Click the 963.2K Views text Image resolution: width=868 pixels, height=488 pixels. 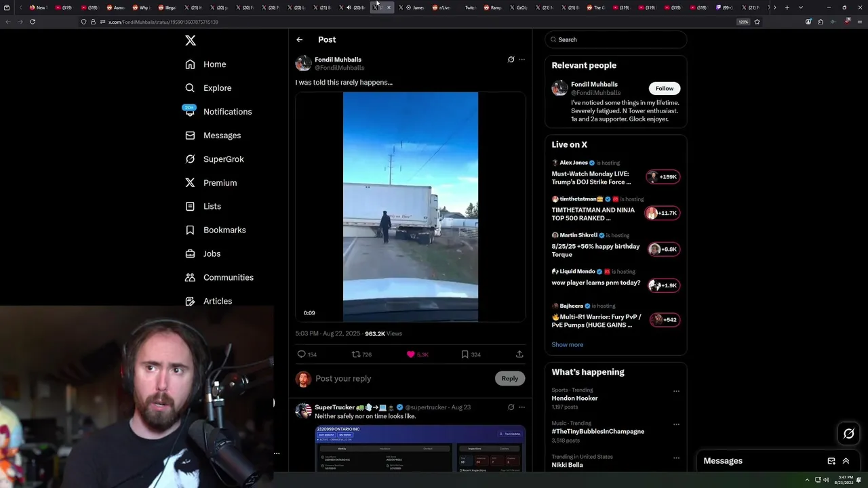point(383,333)
